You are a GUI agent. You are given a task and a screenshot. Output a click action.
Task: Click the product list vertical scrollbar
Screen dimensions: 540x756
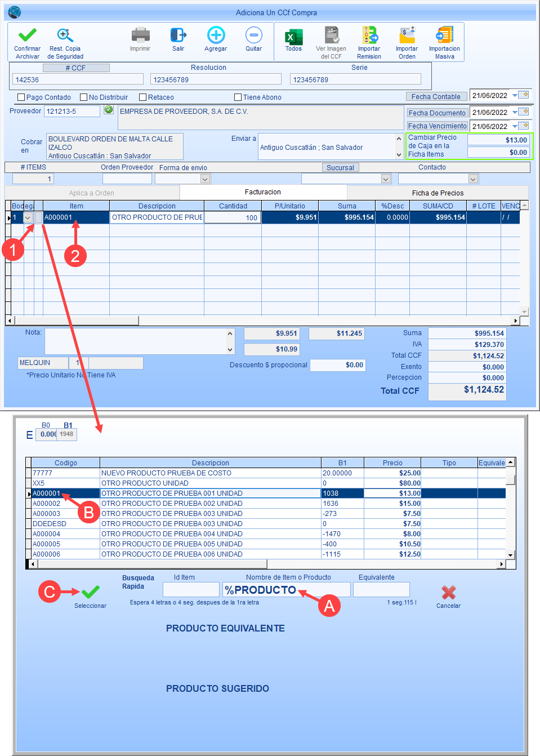click(511, 509)
